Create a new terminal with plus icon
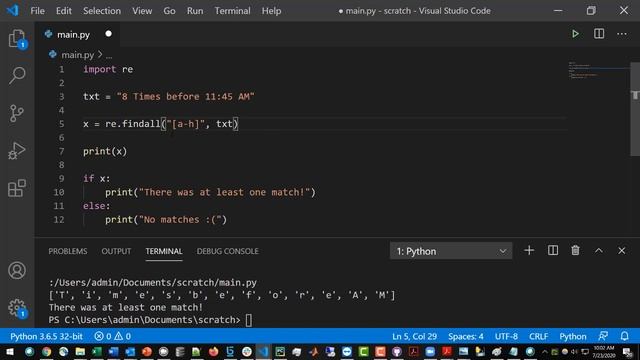 (x=529, y=251)
